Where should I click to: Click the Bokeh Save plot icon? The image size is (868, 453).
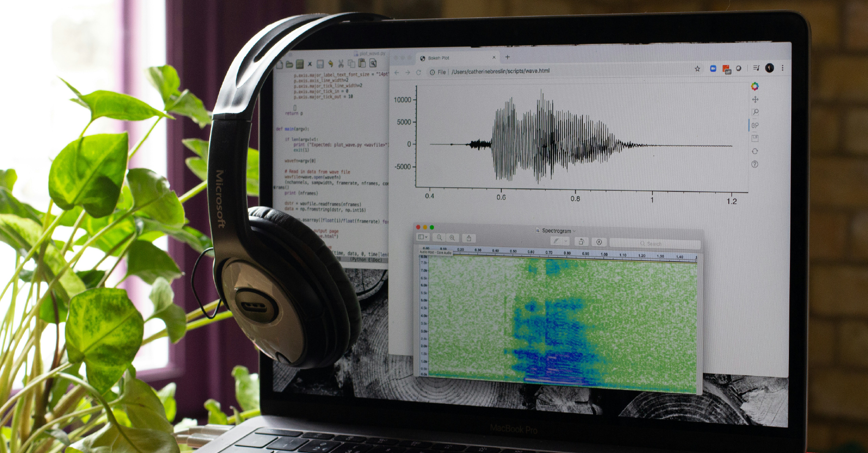click(755, 138)
